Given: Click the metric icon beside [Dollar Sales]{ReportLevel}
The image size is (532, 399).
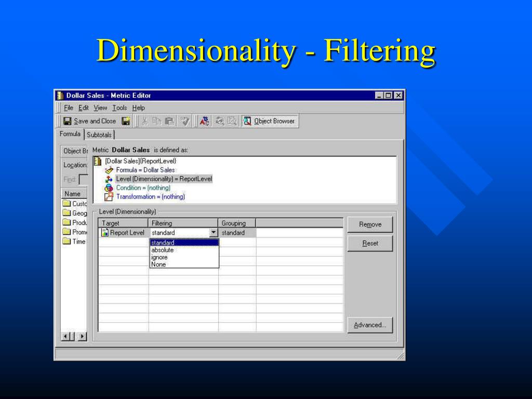Looking at the screenshot, I should pos(98,161).
